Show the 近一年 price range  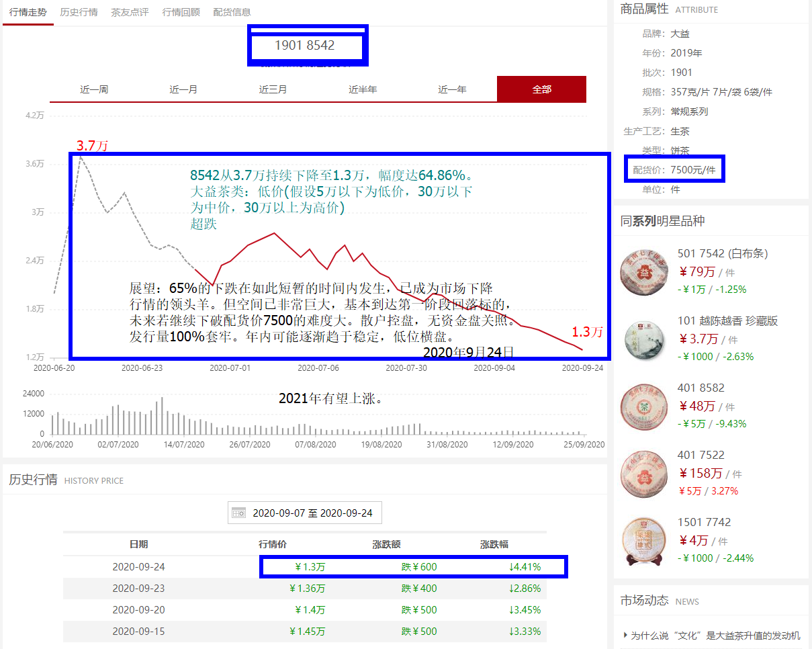[x=452, y=89]
